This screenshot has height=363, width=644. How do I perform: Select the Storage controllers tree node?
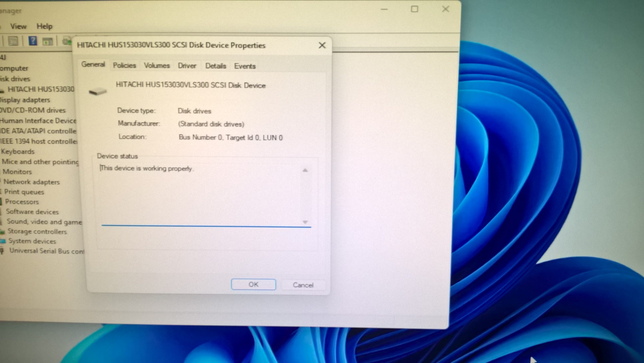[37, 231]
